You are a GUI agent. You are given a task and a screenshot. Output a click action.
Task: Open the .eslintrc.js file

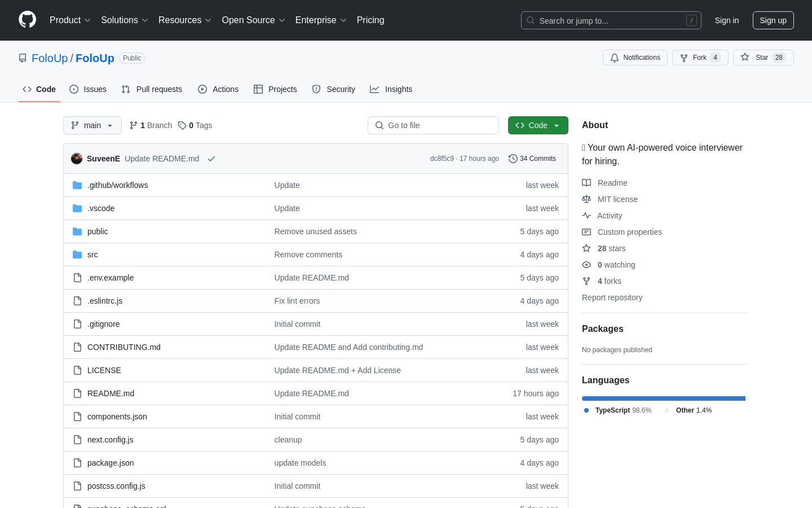click(105, 301)
